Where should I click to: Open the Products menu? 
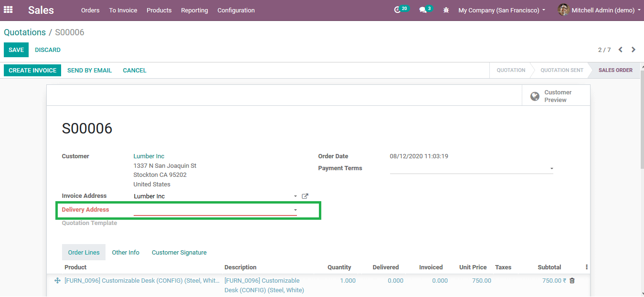coord(159,10)
